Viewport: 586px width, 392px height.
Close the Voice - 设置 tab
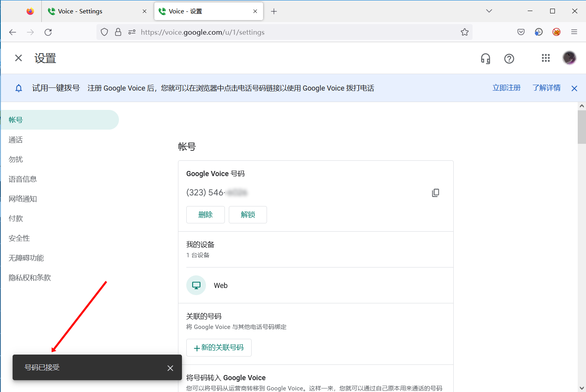(255, 11)
